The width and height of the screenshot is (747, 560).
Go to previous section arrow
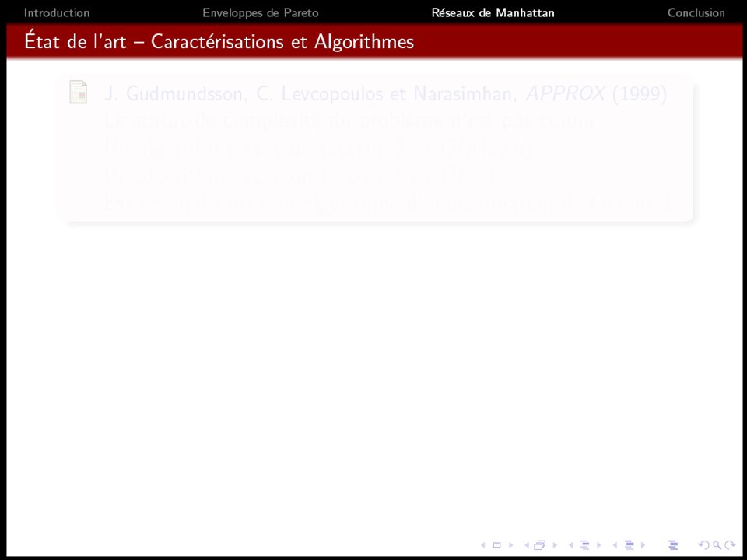pyautogui.click(x=615, y=545)
